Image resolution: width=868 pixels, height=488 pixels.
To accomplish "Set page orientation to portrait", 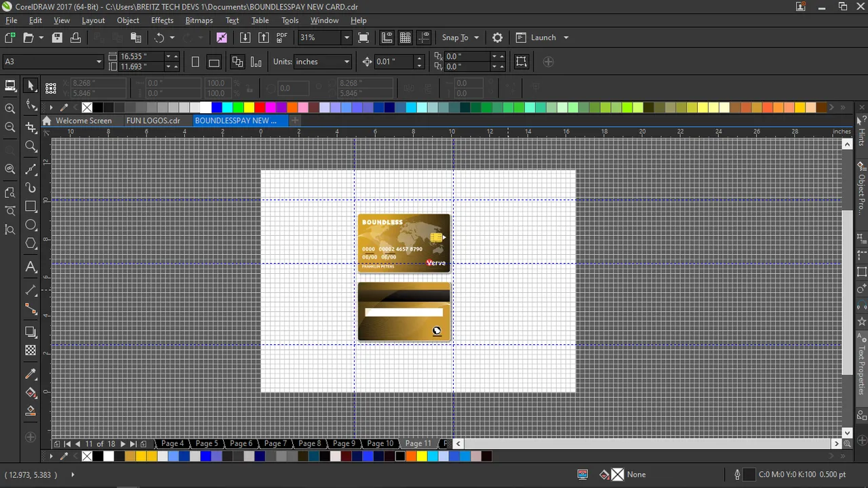I will point(195,62).
